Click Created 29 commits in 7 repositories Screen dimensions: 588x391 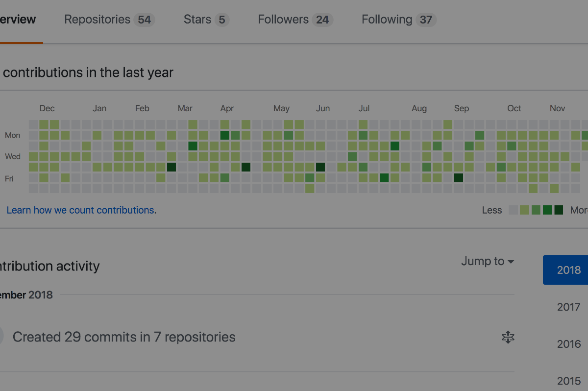[x=124, y=337]
